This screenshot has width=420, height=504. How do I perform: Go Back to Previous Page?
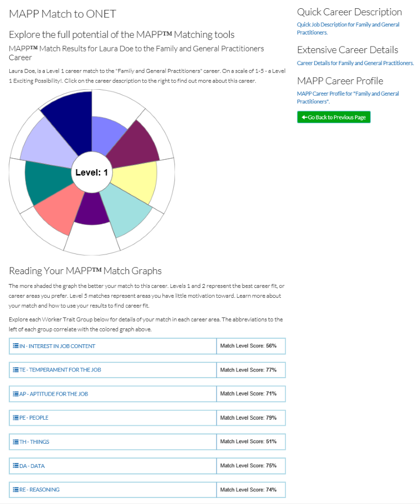(334, 117)
